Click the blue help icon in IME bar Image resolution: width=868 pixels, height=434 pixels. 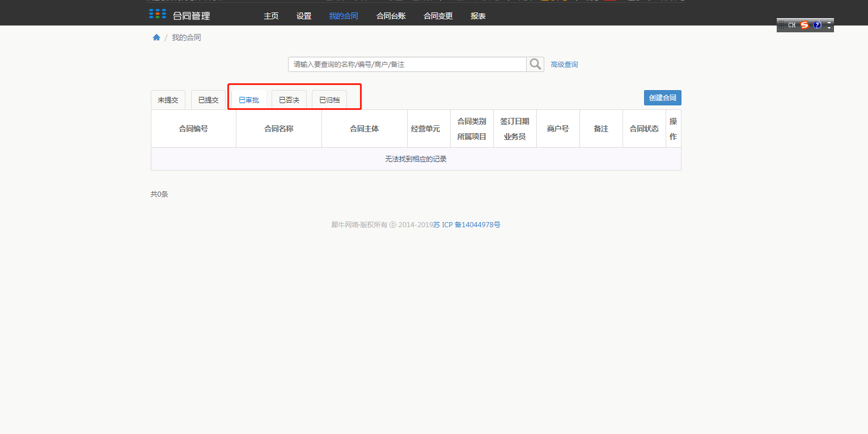click(x=817, y=25)
